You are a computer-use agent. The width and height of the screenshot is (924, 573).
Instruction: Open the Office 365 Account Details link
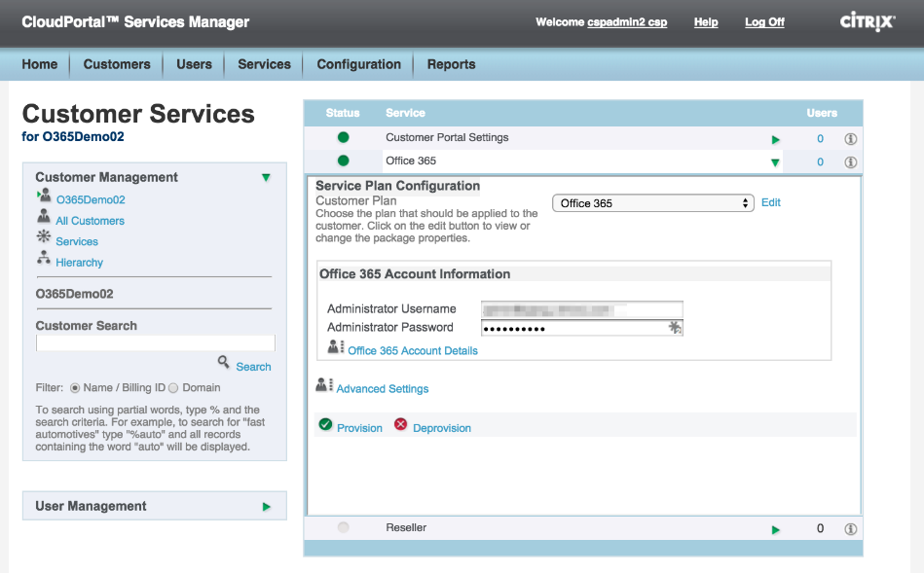413,350
